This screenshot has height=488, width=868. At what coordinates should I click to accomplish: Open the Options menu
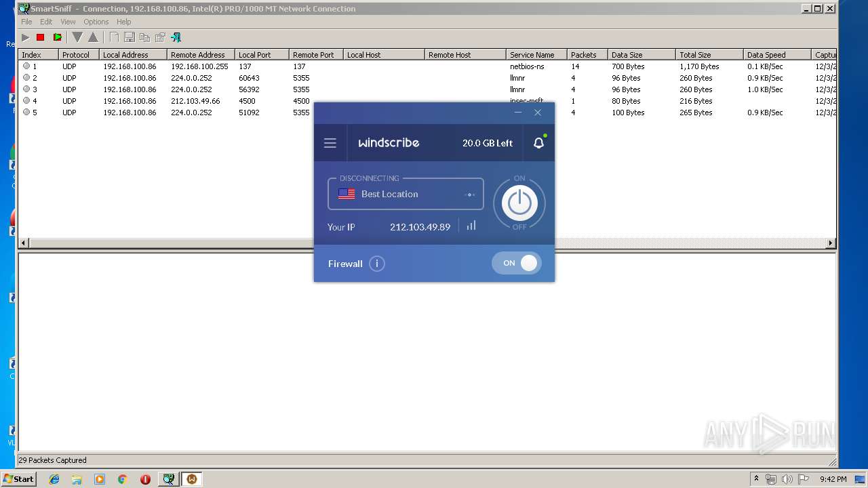point(96,22)
